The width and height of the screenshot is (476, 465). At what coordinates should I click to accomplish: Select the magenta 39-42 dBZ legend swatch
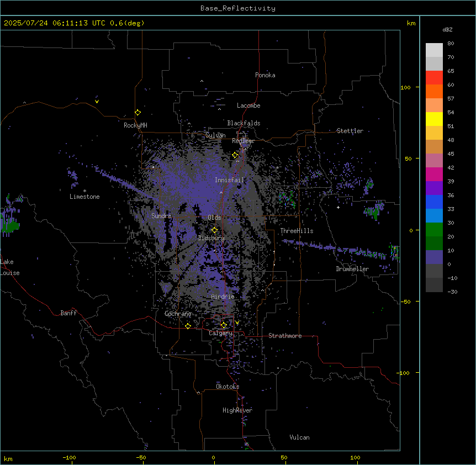click(x=434, y=174)
